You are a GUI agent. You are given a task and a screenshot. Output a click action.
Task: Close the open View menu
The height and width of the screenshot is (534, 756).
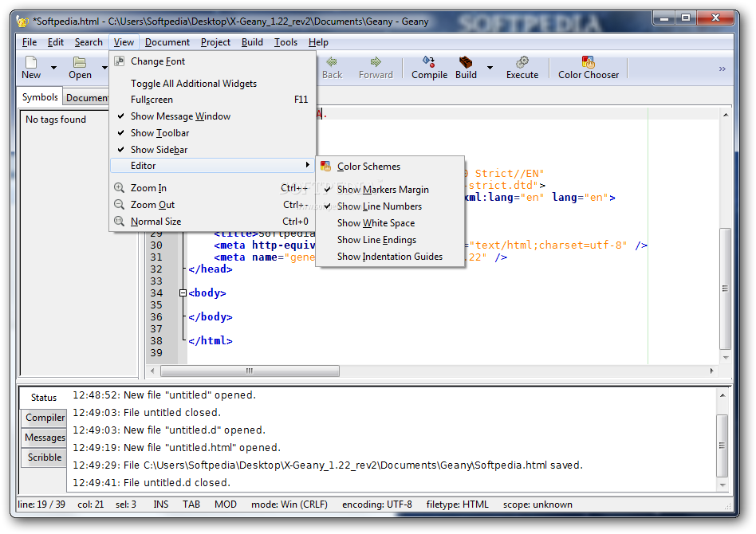(x=124, y=42)
